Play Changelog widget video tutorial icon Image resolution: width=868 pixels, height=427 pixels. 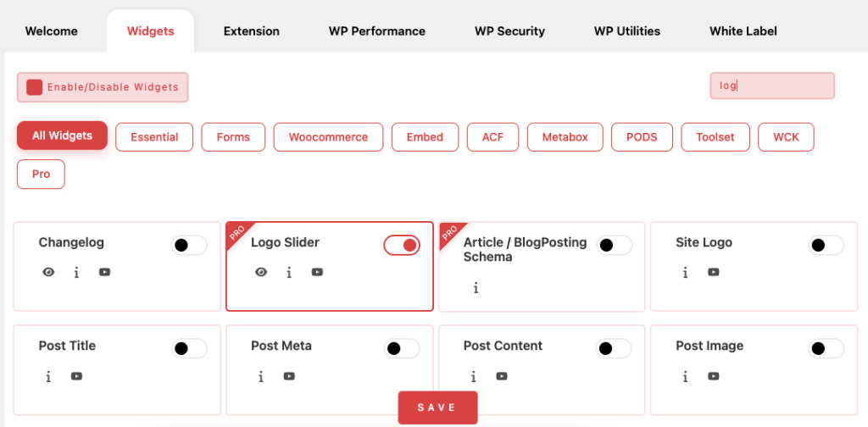click(104, 272)
